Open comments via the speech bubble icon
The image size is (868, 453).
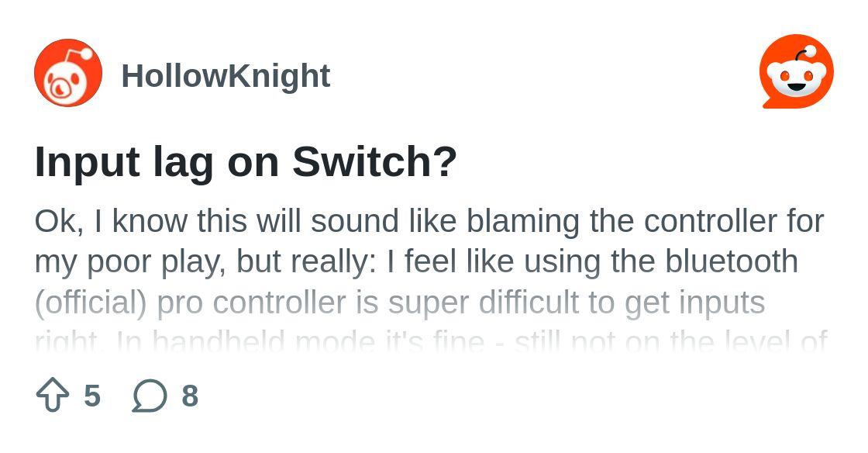(150, 396)
